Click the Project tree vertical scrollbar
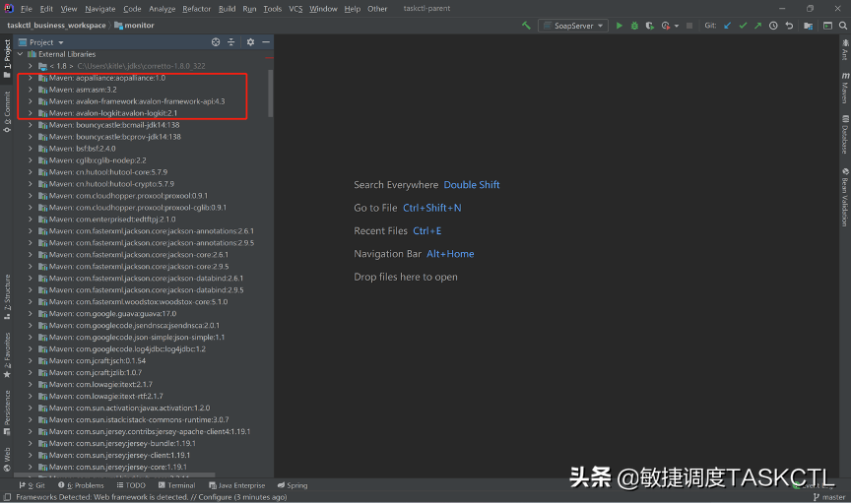 click(270, 93)
